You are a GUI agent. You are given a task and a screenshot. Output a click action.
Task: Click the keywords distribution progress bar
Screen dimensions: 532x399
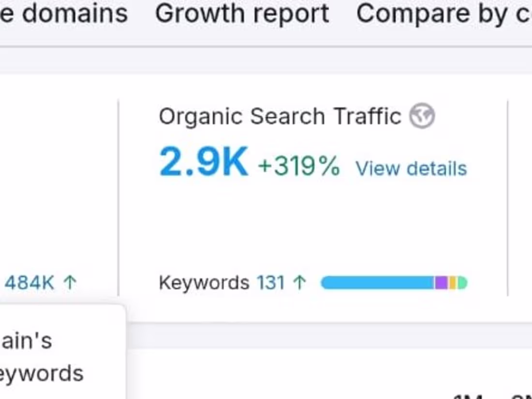click(x=392, y=283)
